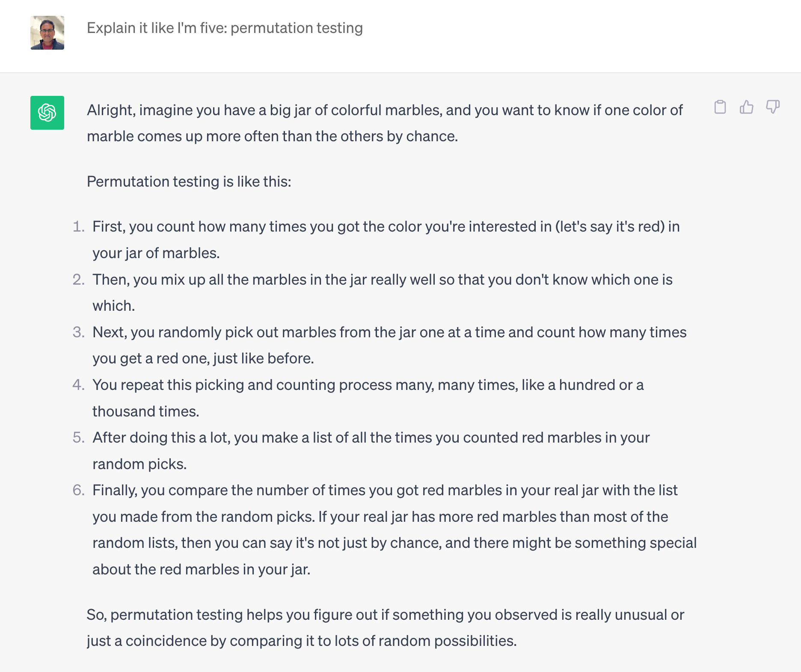Screen dimensions: 801x672
Task: Click the user prompt about permutation testing
Action: [x=225, y=28]
